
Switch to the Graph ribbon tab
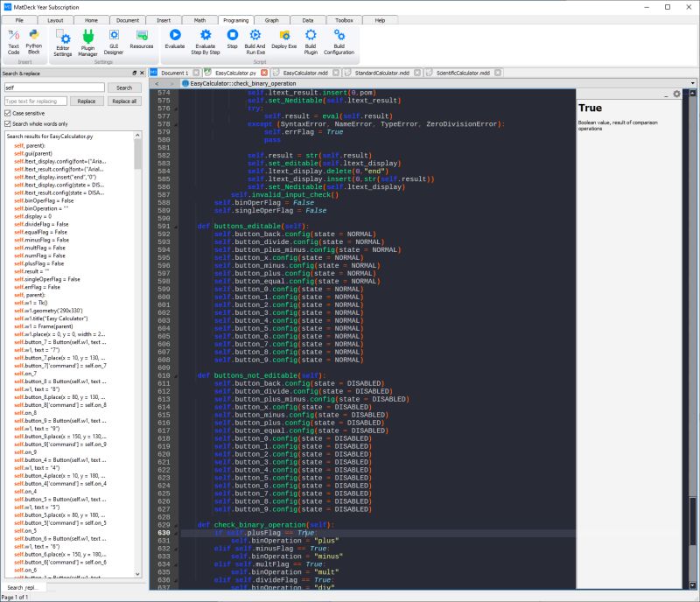273,19
